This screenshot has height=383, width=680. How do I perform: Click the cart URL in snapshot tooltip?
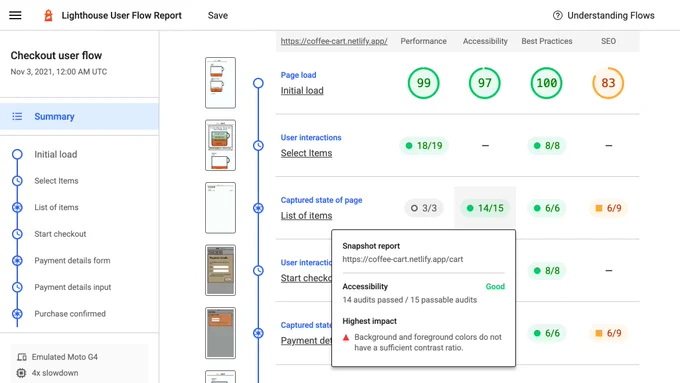[x=402, y=259]
